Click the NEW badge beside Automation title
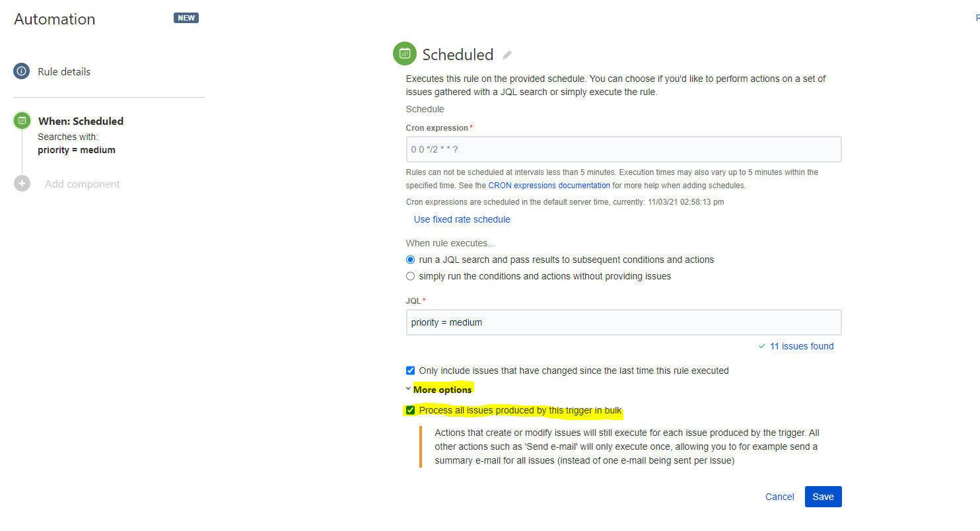The height and width of the screenshot is (531, 980). tap(186, 17)
